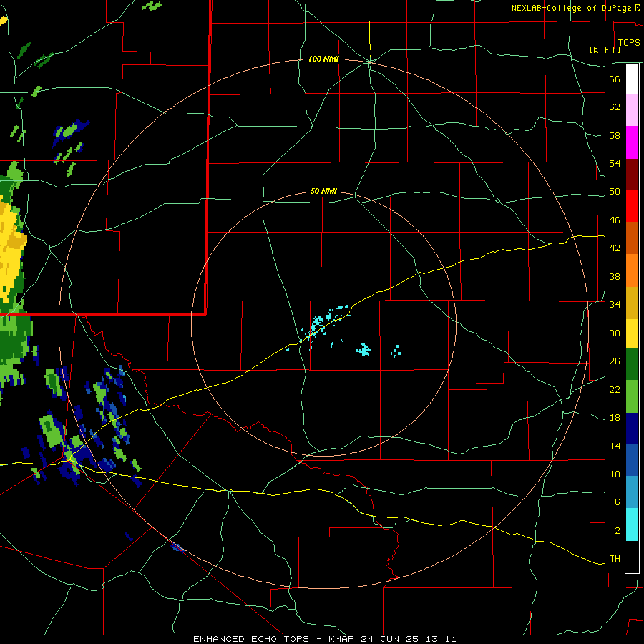Click the '100 NMI' range ring label
This screenshot has height=644, width=644.
click(x=323, y=59)
